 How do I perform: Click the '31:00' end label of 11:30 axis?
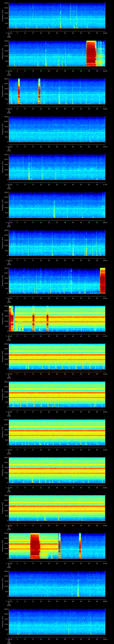pos(105,336)
